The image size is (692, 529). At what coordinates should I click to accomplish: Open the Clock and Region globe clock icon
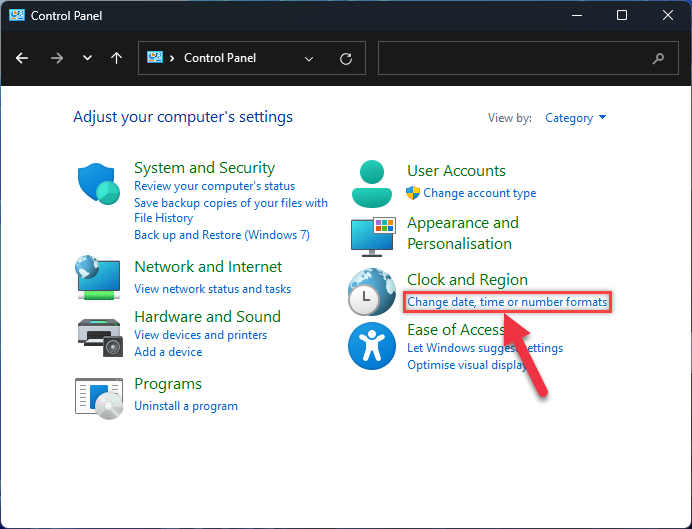coord(372,292)
